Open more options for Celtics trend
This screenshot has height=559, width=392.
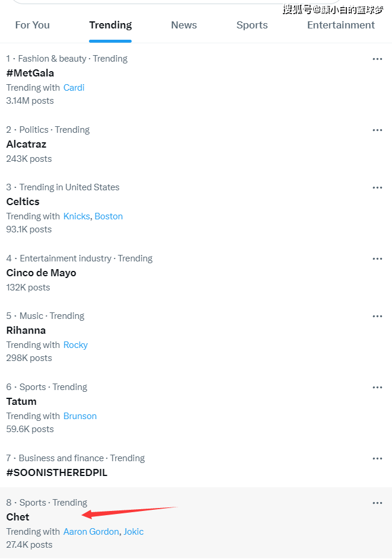click(x=377, y=187)
